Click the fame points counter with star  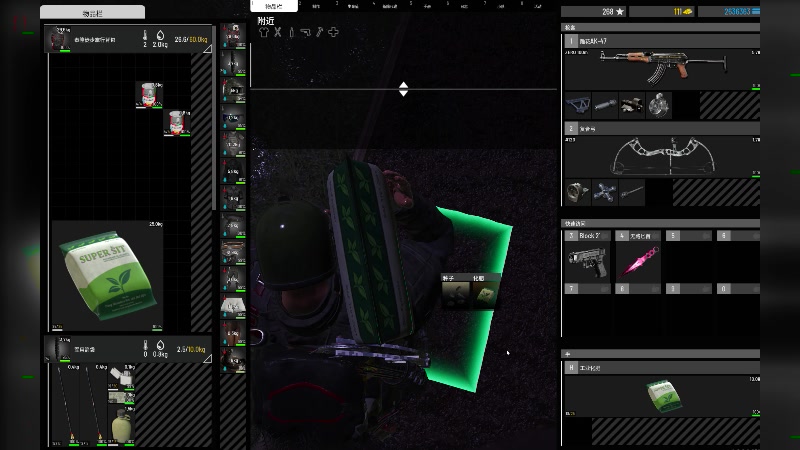(x=594, y=11)
